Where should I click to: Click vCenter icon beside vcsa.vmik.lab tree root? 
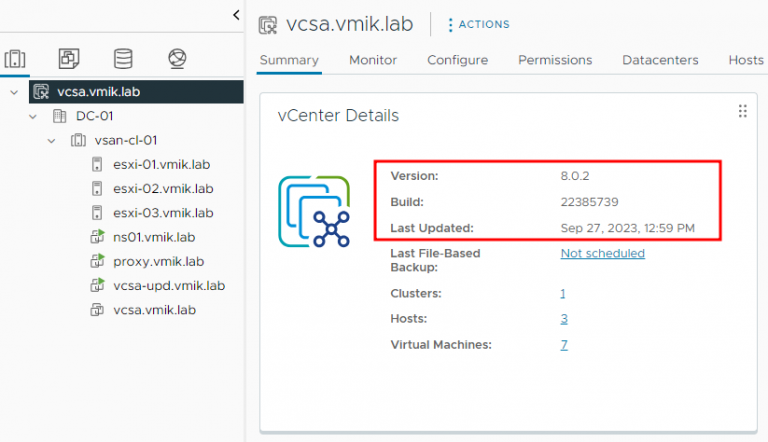[x=41, y=92]
